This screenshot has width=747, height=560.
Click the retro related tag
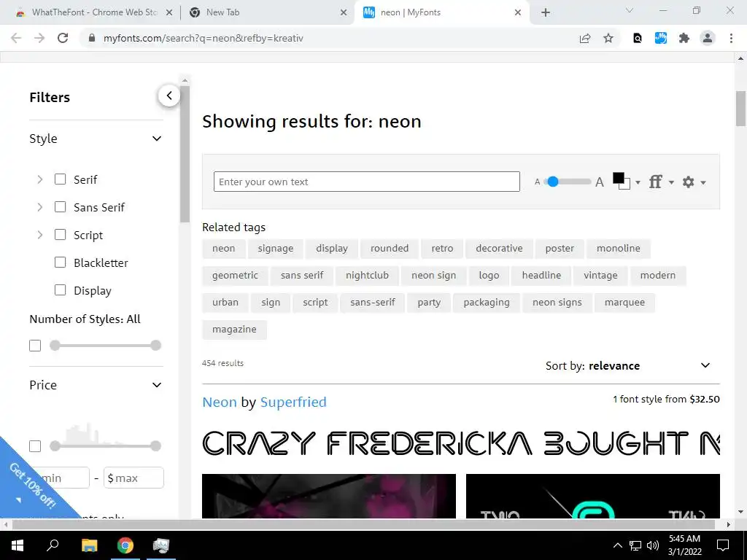442,248
